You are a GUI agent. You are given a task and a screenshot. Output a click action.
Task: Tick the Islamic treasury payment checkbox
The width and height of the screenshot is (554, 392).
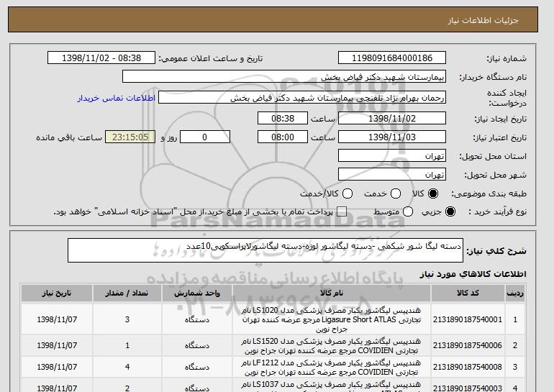341,211
